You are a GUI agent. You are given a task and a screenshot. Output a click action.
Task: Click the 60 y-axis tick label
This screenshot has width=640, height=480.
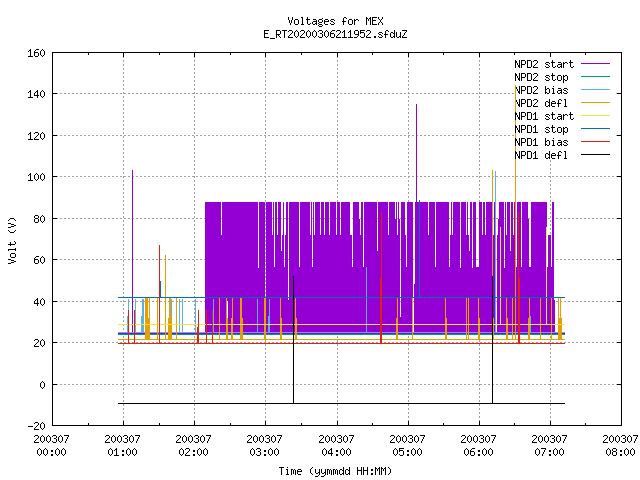coord(39,260)
